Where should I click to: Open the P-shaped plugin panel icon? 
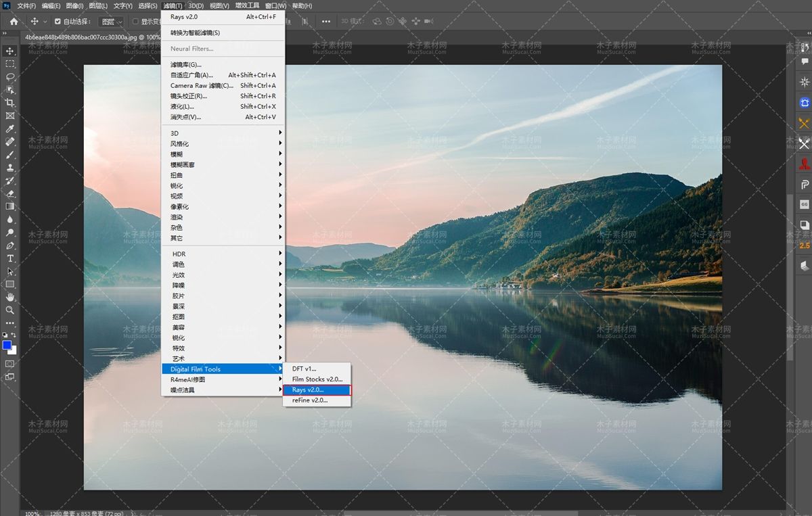click(805, 184)
